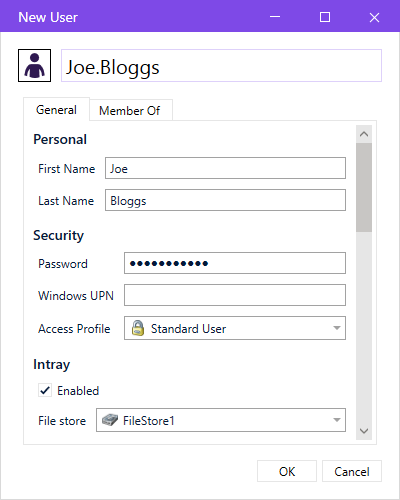This screenshot has width=400, height=500.
Task: Click the Joe.Bloggs username field
Action: pyautogui.click(x=221, y=66)
